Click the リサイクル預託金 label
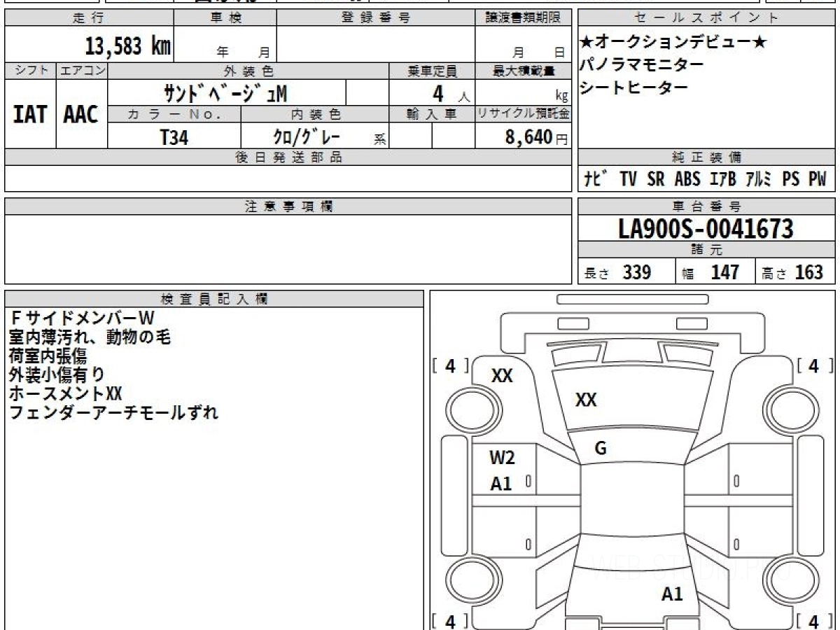This screenshot has height=630, width=840. pyautogui.click(x=523, y=114)
